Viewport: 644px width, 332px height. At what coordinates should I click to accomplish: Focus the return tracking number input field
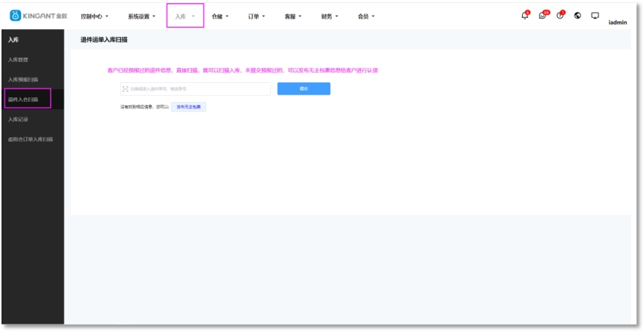pyautogui.click(x=198, y=89)
